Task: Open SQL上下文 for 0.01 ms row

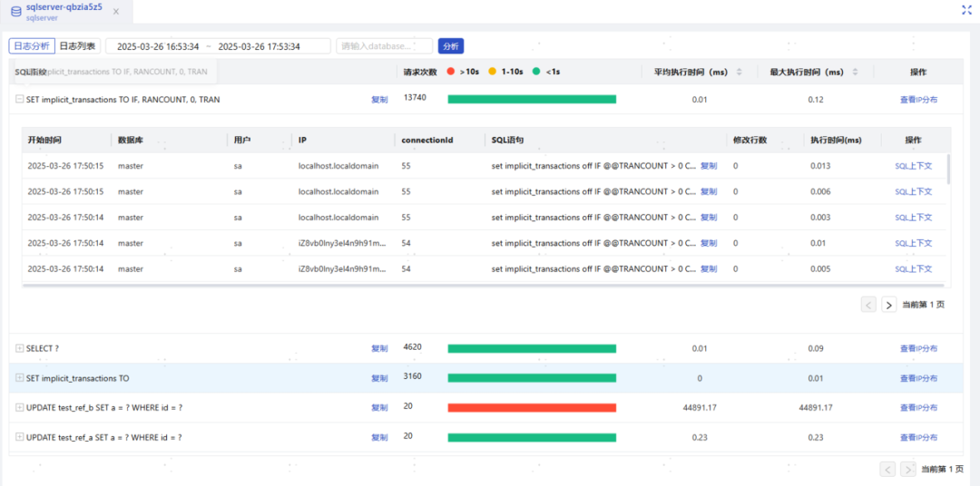Action: click(913, 243)
